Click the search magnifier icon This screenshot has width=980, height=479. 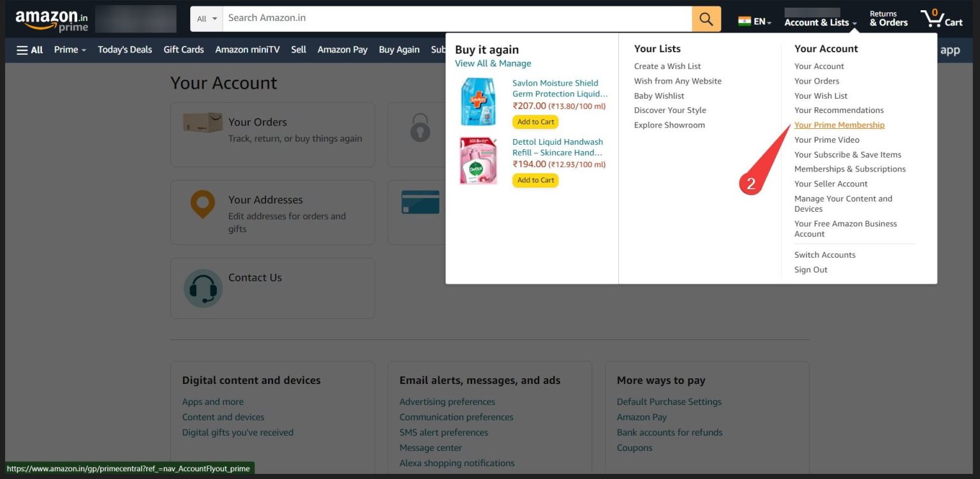706,18
